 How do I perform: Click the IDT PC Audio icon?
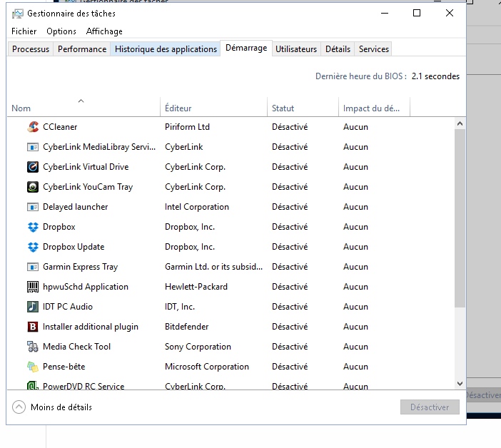click(33, 307)
